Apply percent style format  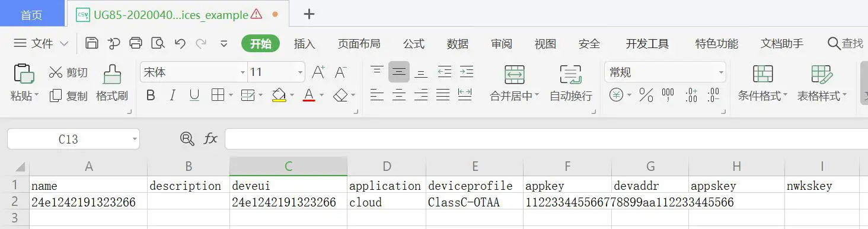point(646,95)
